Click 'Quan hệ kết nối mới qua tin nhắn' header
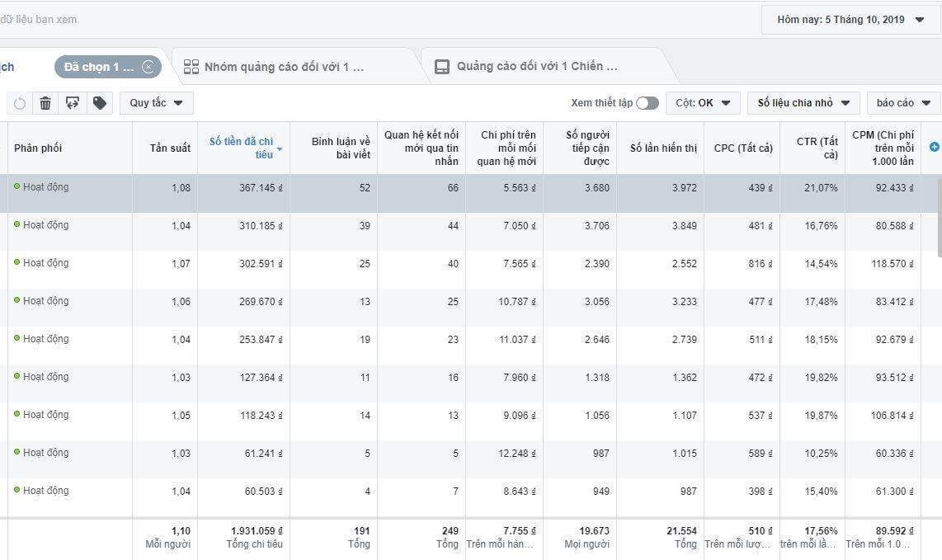Screen dimensions: 942x560 [422, 148]
